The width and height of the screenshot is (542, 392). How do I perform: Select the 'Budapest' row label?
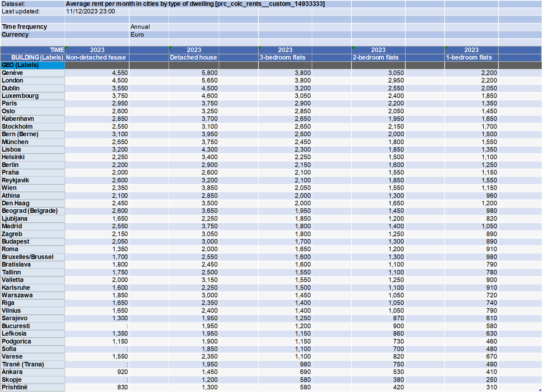[x=33, y=241]
